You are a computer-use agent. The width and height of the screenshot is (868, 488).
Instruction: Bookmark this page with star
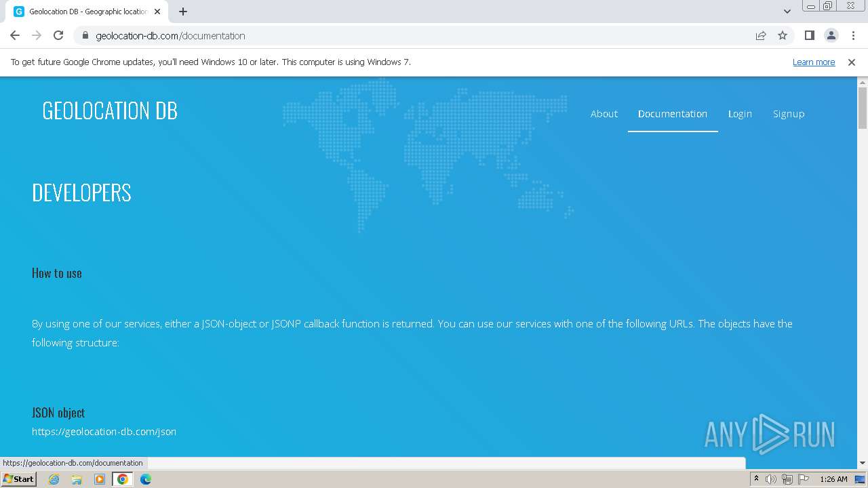pos(783,35)
